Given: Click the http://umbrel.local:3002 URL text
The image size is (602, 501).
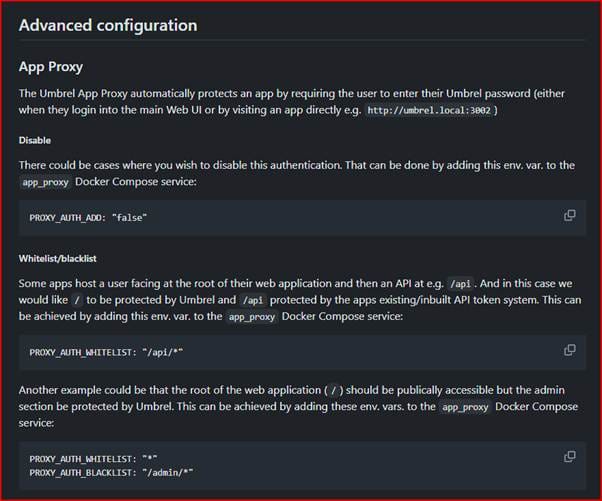Looking at the screenshot, I should pyautogui.click(x=429, y=109).
